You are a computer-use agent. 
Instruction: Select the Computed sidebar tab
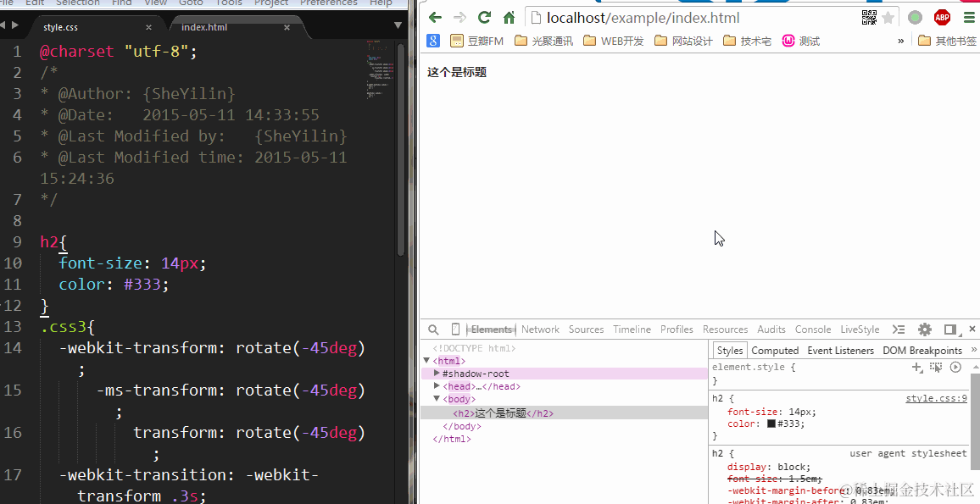(775, 351)
